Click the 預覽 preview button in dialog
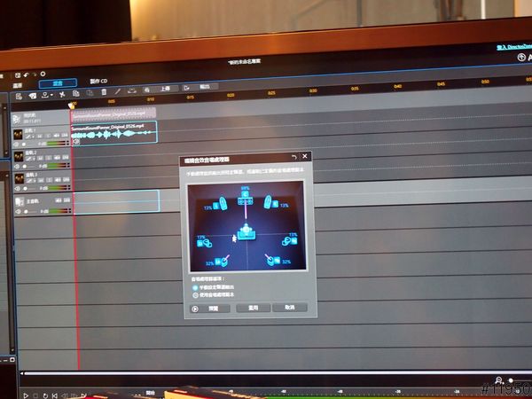This screenshot has height=399, width=532. pos(209,309)
